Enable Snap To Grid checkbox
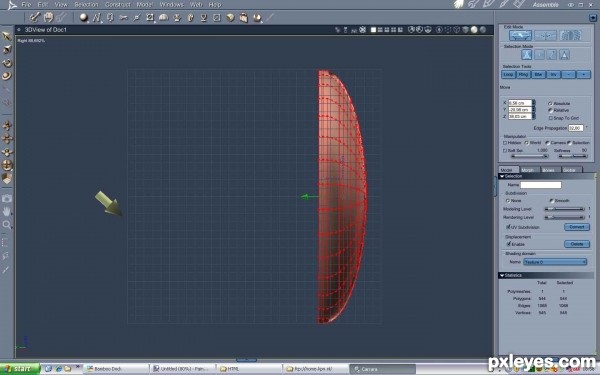The width and height of the screenshot is (600, 375). pos(551,118)
